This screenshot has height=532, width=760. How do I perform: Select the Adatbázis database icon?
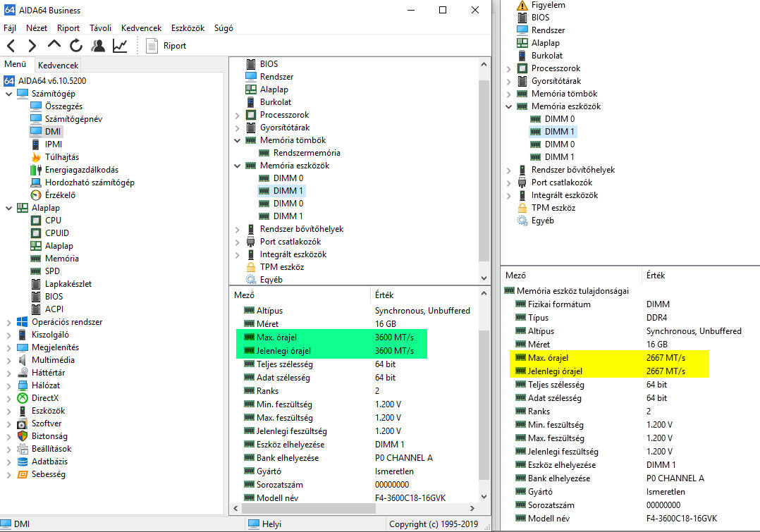click(23, 462)
